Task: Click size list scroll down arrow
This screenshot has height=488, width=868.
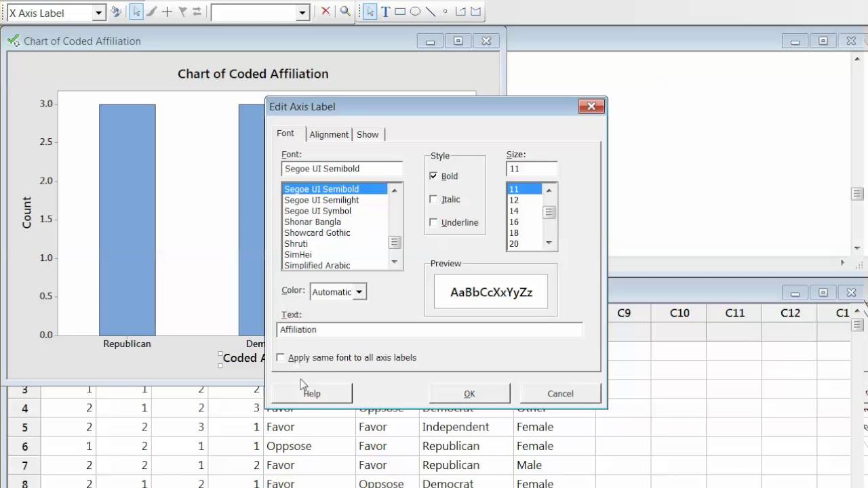Action: coord(549,243)
